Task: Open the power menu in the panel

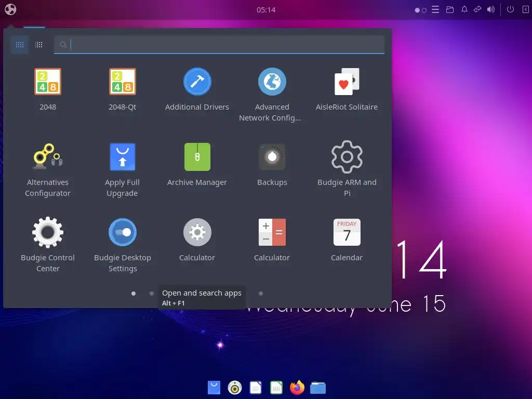Action: click(510, 9)
